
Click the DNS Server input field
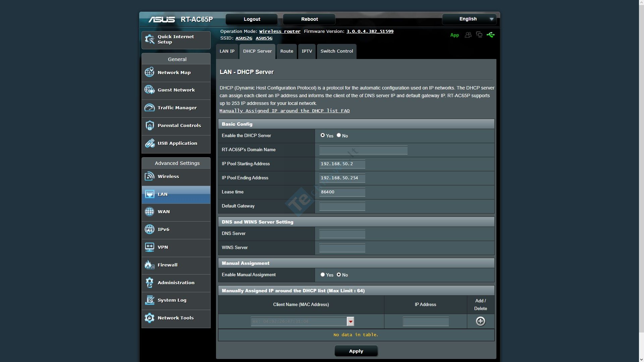(342, 234)
